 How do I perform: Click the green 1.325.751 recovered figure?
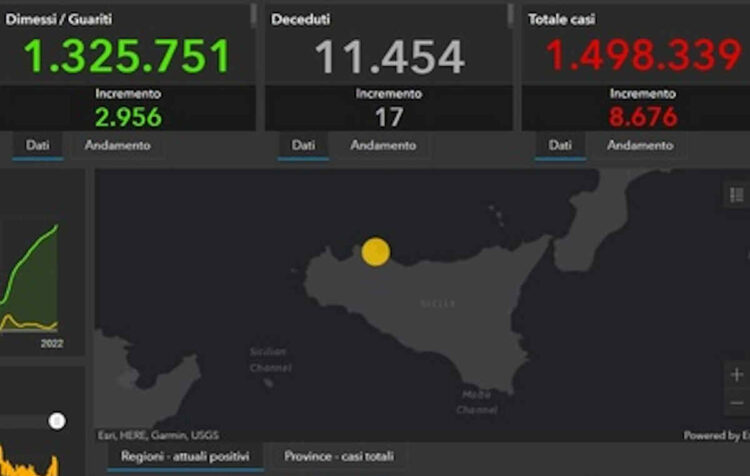(x=126, y=57)
